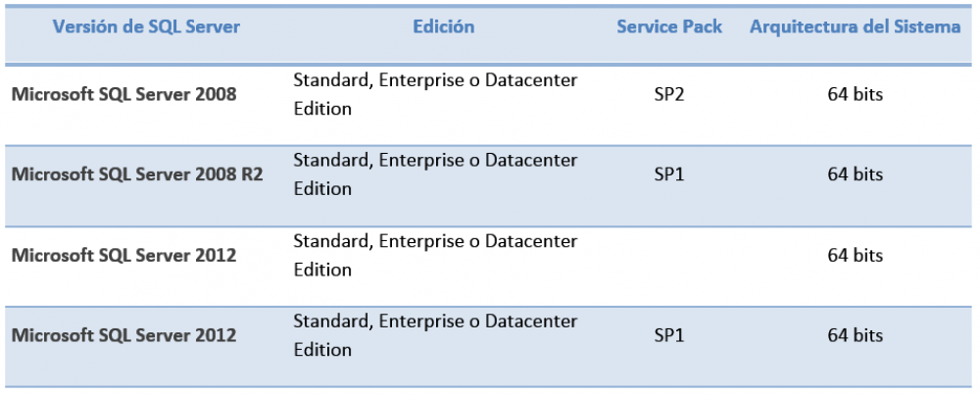
Task: Click '64 bits' in the last row
Action: point(855,335)
